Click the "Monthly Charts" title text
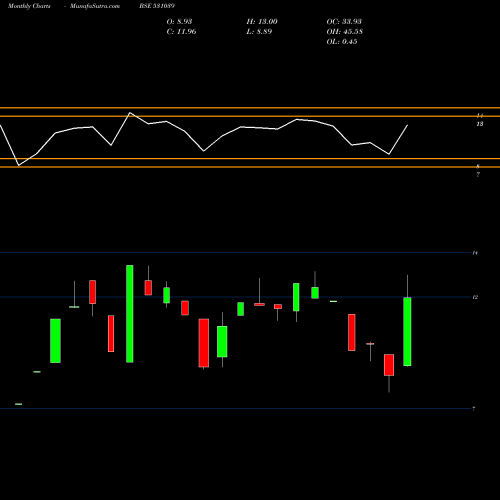Screen dimensions: 500x500 pos(29,6)
